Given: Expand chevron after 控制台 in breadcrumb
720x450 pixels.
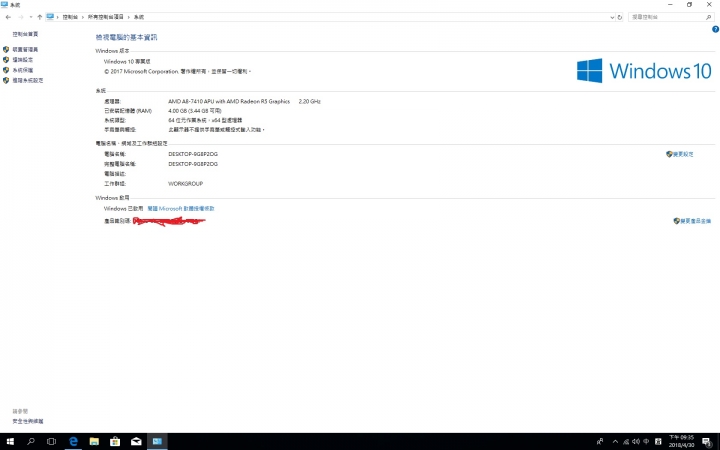Looking at the screenshot, I should pyautogui.click(x=83, y=17).
